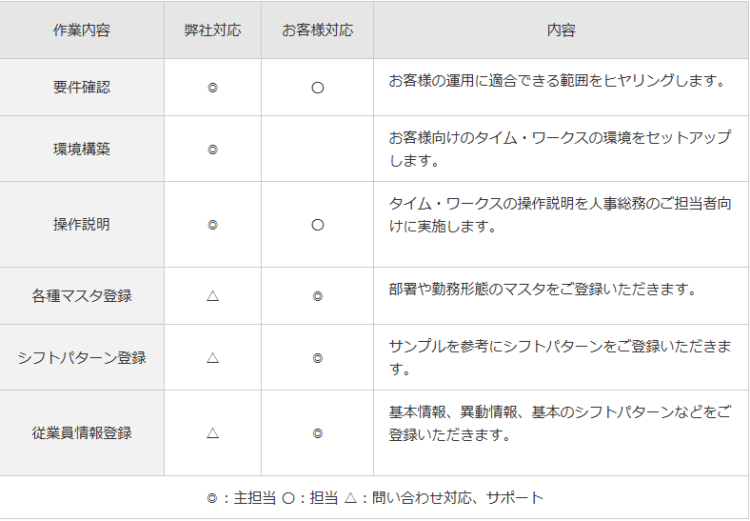Click the 要件確認 row label
The width and height of the screenshot is (750, 521).
tap(82, 88)
